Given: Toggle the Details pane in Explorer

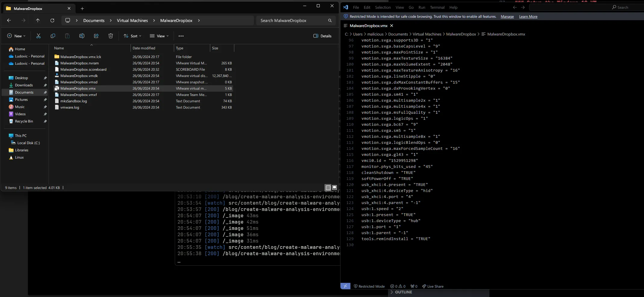Looking at the screenshot, I should click(322, 36).
